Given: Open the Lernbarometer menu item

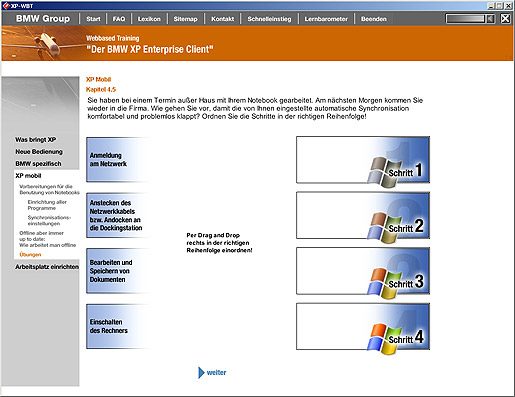Looking at the screenshot, I should (x=326, y=19).
